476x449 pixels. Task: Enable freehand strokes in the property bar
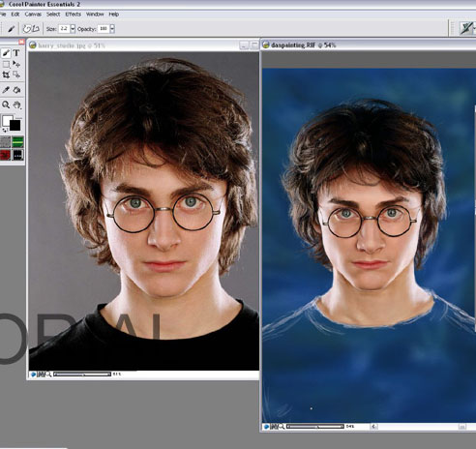(27, 29)
